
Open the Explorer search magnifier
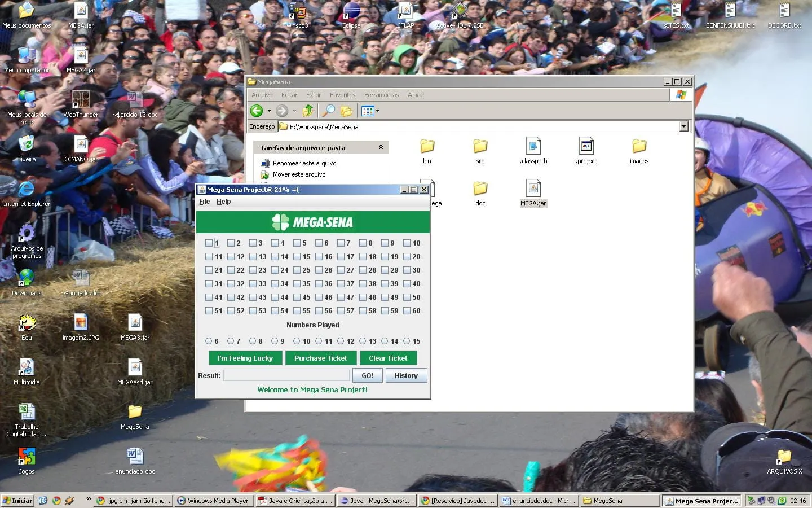[x=328, y=111]
